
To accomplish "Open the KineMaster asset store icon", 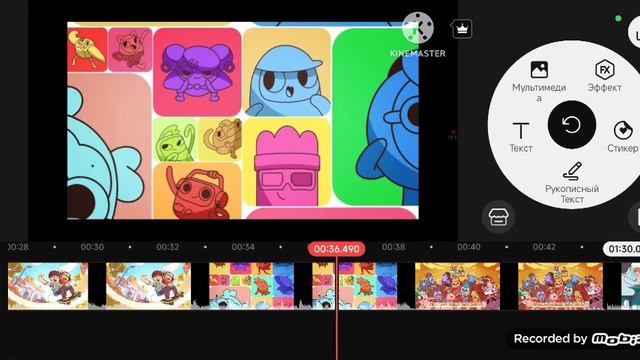I will (498, 217).
